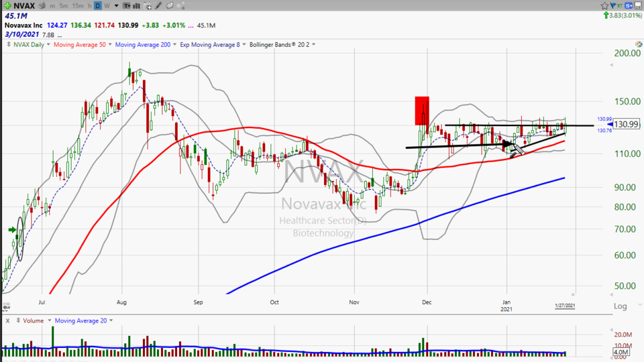Click the Bollinger Bands 20 2 label
Viewport: 644px width, 362px height.
[x=279, y=44]
